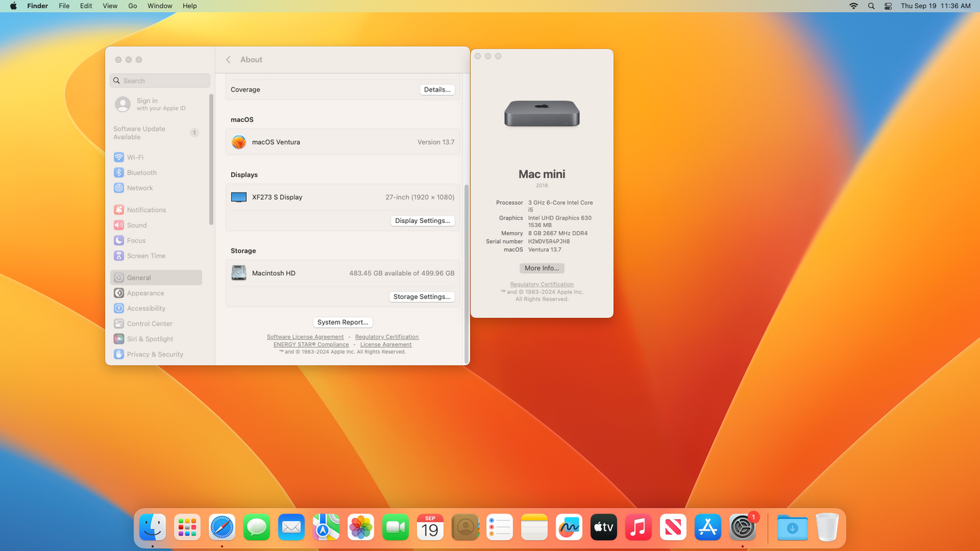980x551 pixels.
Task: Open Wi-Fi settings in sidebar
Action: (135, 157)
